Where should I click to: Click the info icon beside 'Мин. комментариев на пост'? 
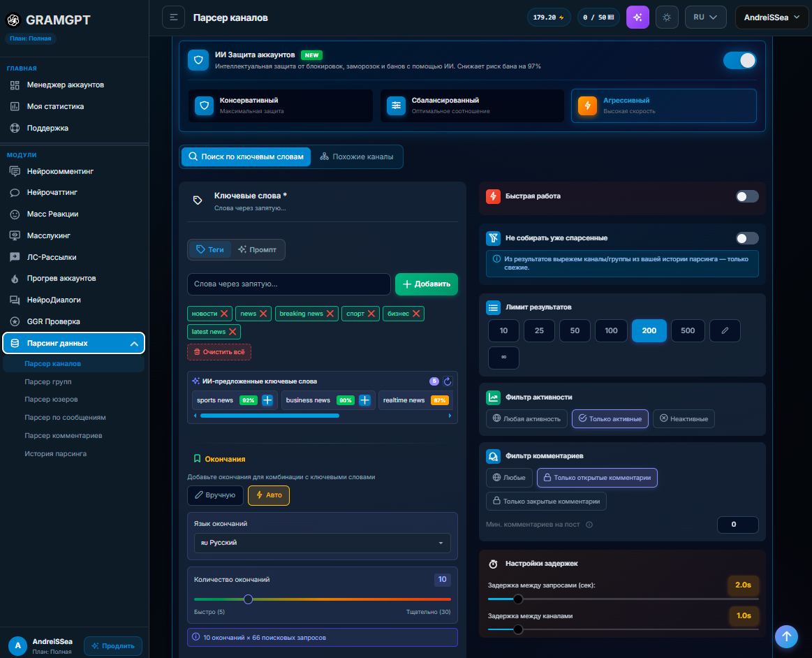point(589,525)
